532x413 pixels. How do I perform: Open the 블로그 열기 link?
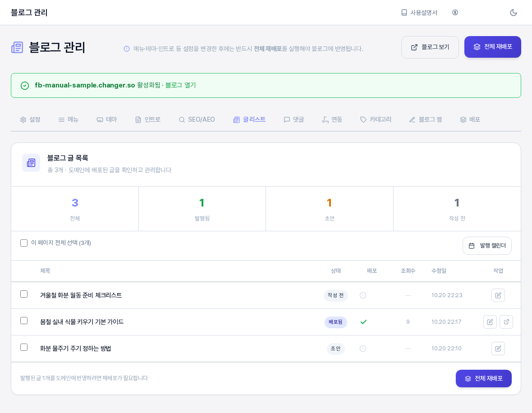[x=180, y=85]
